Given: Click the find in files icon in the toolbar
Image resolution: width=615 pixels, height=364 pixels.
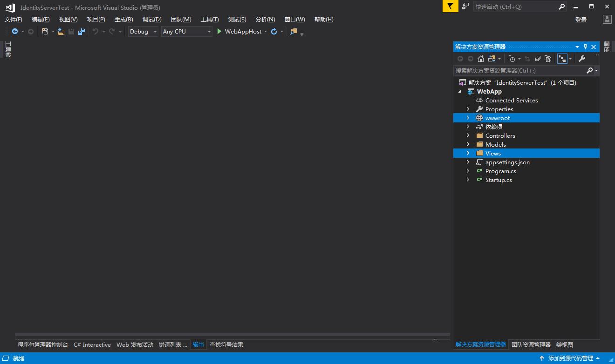Looking at the screenshot, I should pos(294,32).
